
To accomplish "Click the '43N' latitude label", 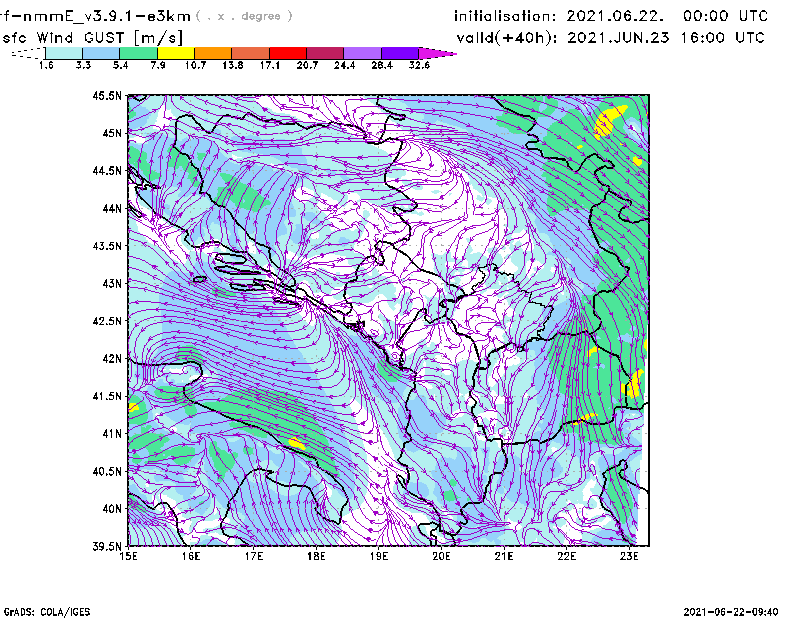I will point(112,283).
